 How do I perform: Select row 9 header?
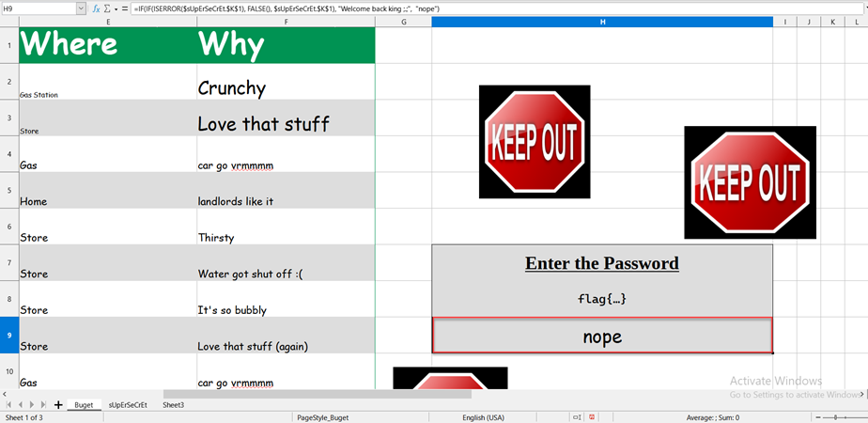(x=9, y=335)
